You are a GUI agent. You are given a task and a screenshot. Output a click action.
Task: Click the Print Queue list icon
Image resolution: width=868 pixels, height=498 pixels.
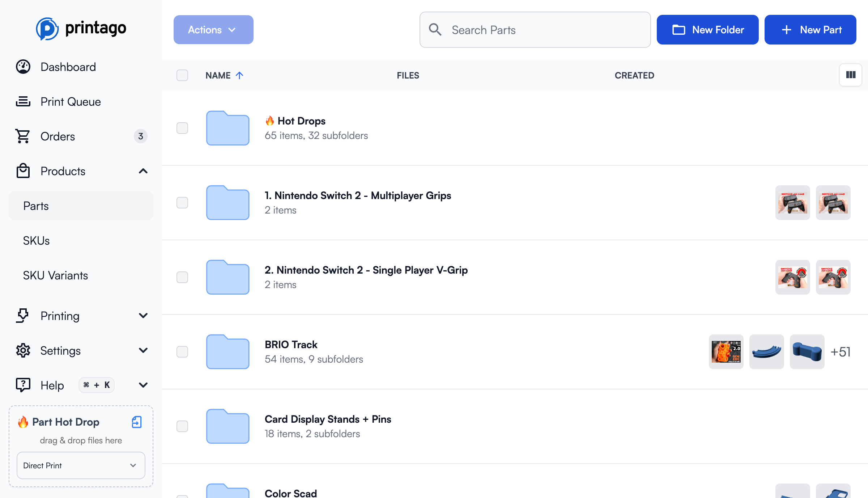click(23, 102)
